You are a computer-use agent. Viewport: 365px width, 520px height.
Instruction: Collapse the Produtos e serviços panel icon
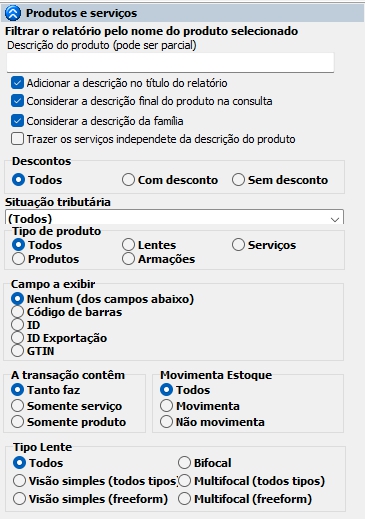point(13,13)
